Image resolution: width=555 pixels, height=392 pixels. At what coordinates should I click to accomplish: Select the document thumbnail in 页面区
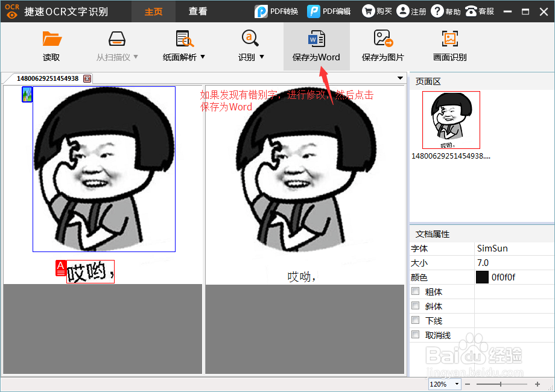coord(451,119)
